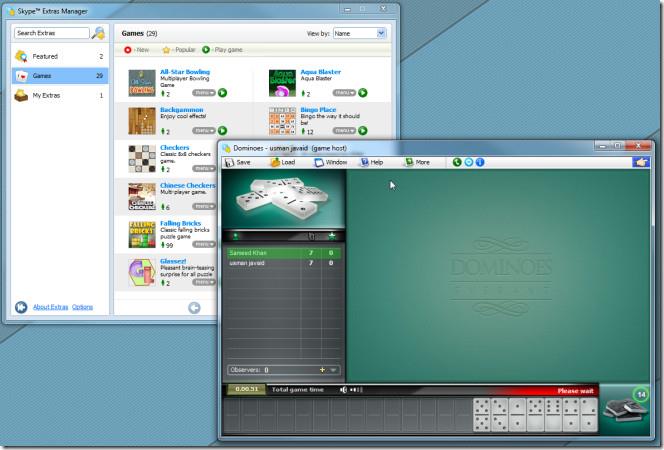Screen dimensions: 664x450
Task: Select Games category in sidebar
Action: coord(60,76)
